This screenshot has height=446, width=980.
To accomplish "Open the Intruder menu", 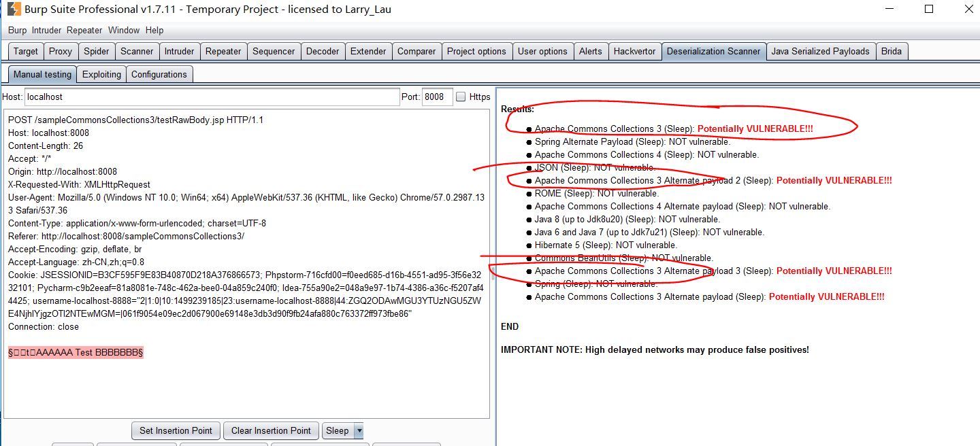I will click(46, 30).
